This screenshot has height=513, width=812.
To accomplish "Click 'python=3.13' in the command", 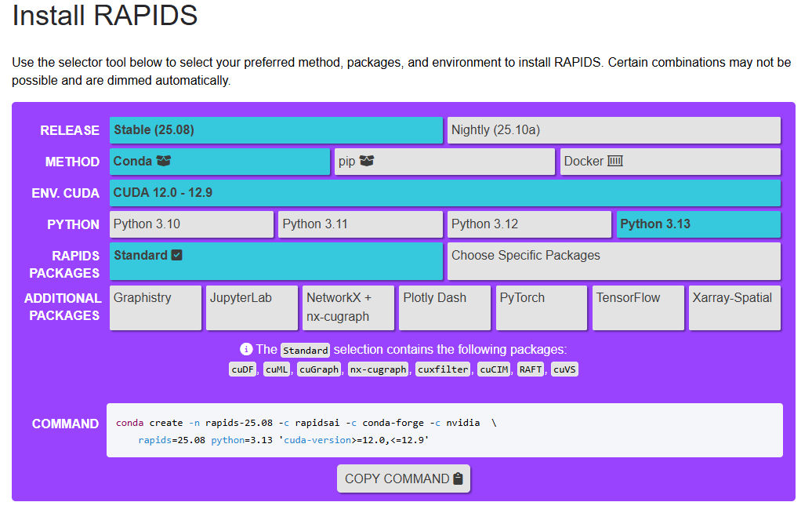I will click(x=242, y=440).
